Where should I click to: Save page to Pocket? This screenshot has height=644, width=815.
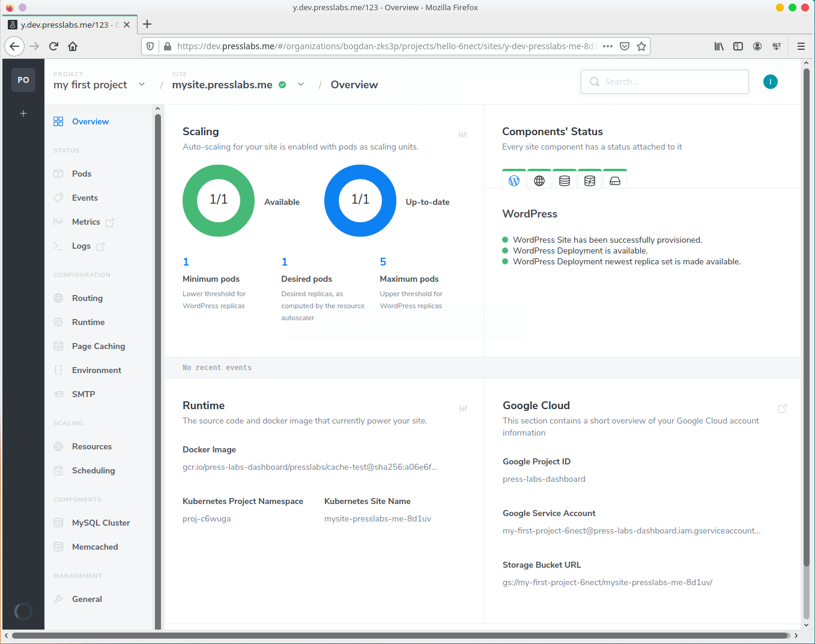(625, 46)
